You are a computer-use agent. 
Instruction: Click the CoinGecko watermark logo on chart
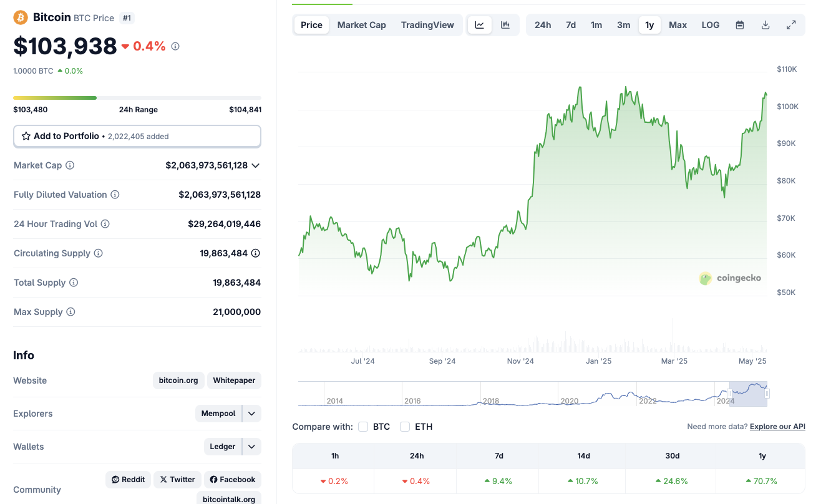click(730, 278)
